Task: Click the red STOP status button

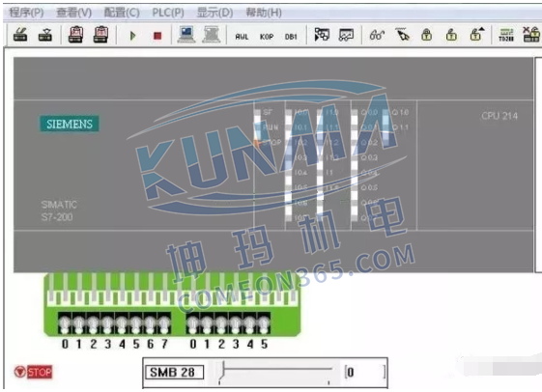Action: (33, 372)
